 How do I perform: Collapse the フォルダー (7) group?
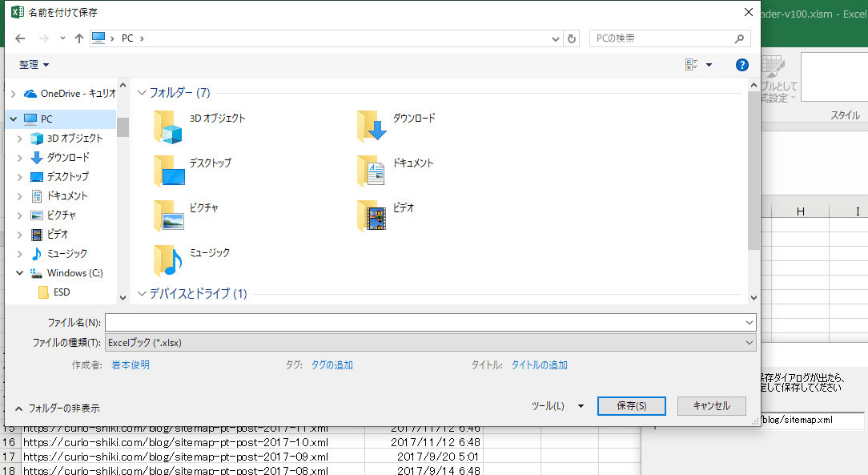(x=142, y=93)
